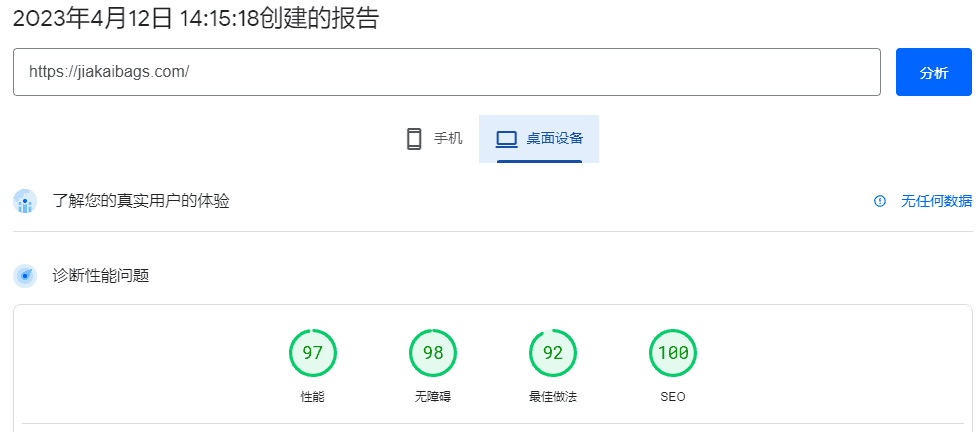Select the 桌面设备 desktop tab

(x=539, y=138)
